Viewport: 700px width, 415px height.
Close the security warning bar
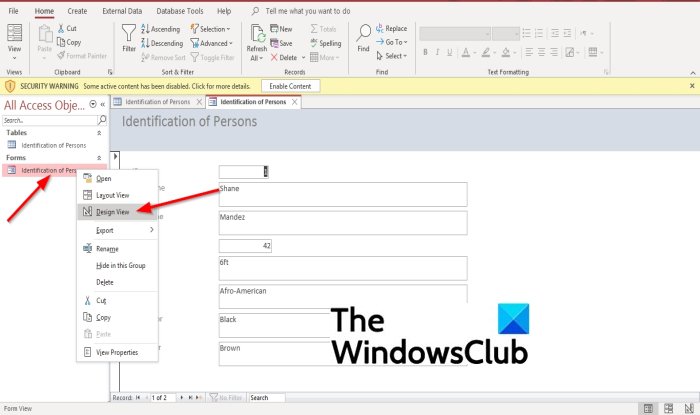[x=692, y=86]
